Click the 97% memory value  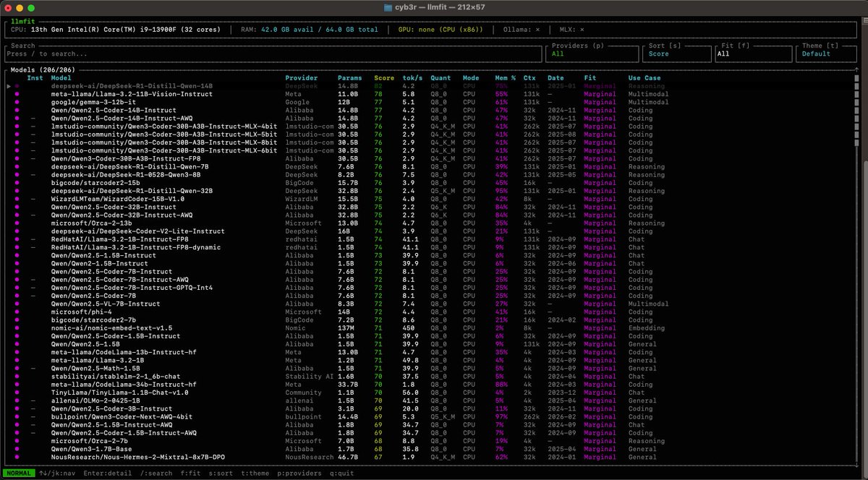pyautogui.click(x=501, y=417)
